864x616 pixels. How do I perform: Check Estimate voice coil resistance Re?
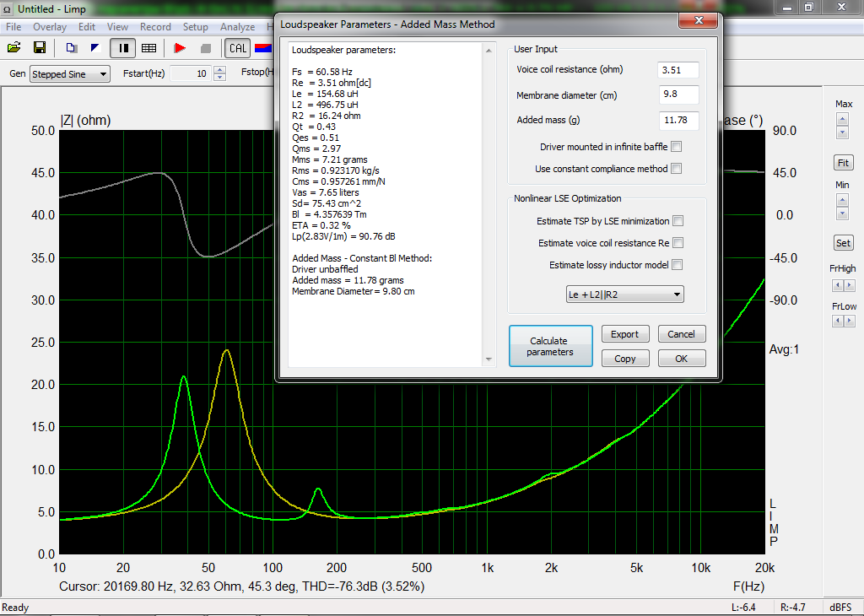678,243
